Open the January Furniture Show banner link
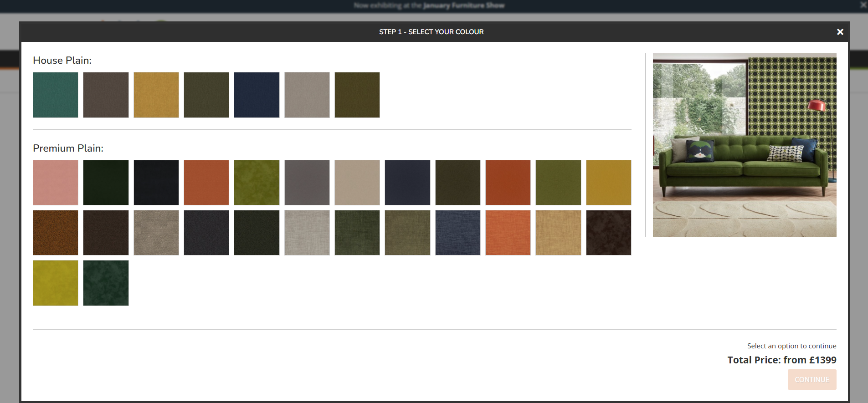Image resolution: width=868 pixels, height=403 pixels. point(463,5)
